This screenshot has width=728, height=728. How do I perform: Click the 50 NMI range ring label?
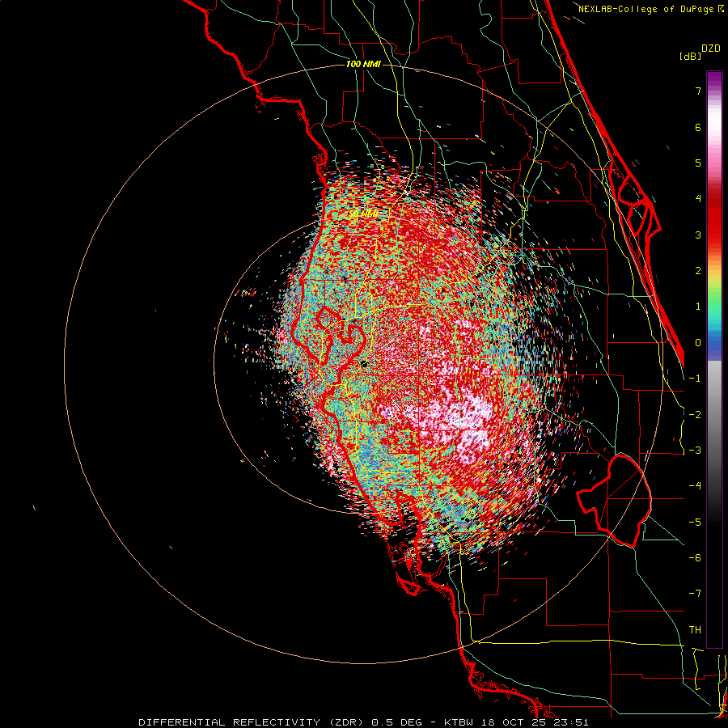coord(363,214)
